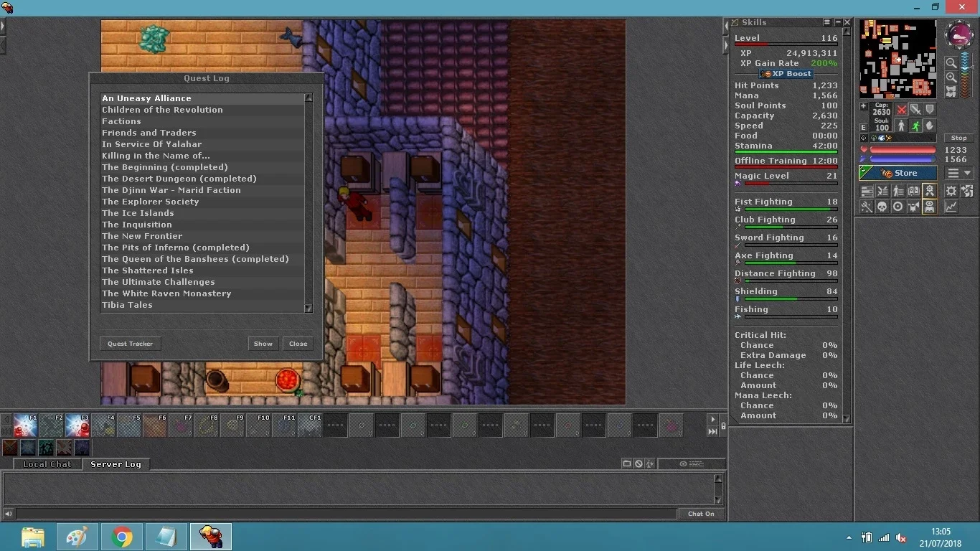980x551 pixels.
Task: Zoom in the minimap
Action: [x=951, y=77]
